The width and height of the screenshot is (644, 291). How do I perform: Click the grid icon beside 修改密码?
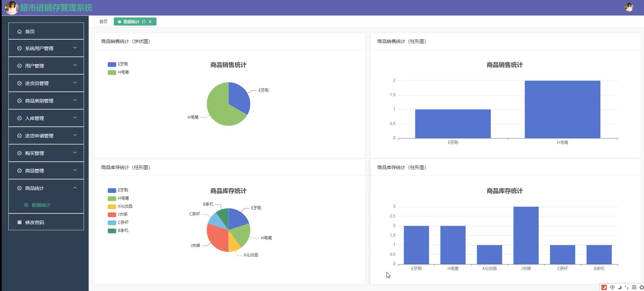point(19,223)
